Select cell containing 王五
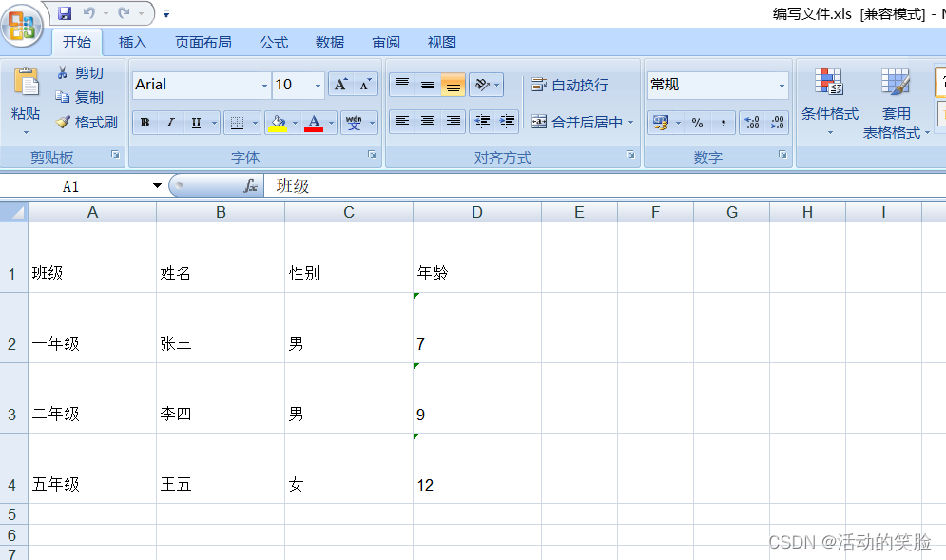The width and height of the screenshot is (946, 560). pos(221,469)
